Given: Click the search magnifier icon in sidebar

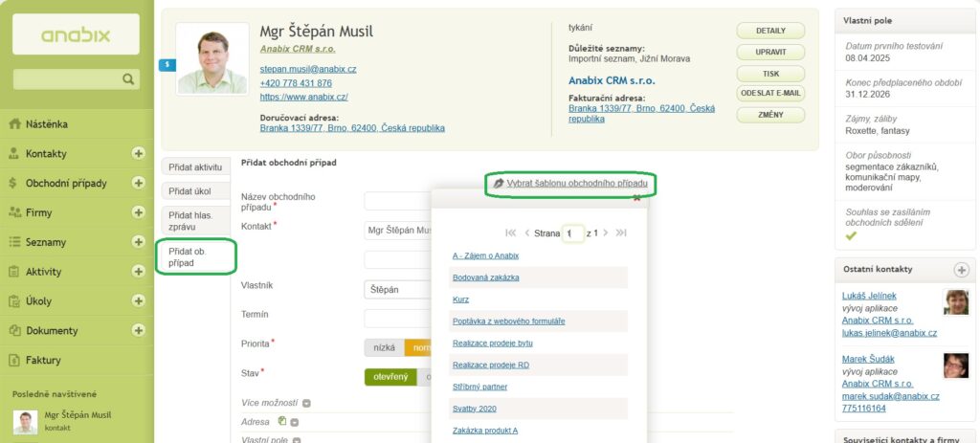Looking at the screenshot, I should point(128,78).
